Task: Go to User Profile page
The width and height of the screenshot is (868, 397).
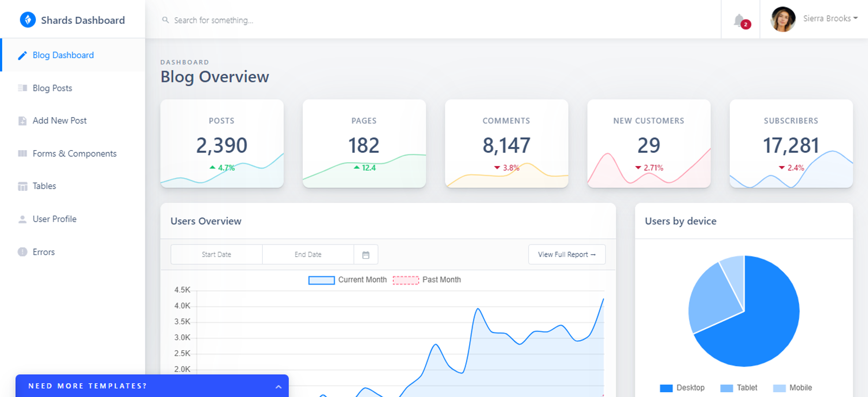Action: (73, 219)
